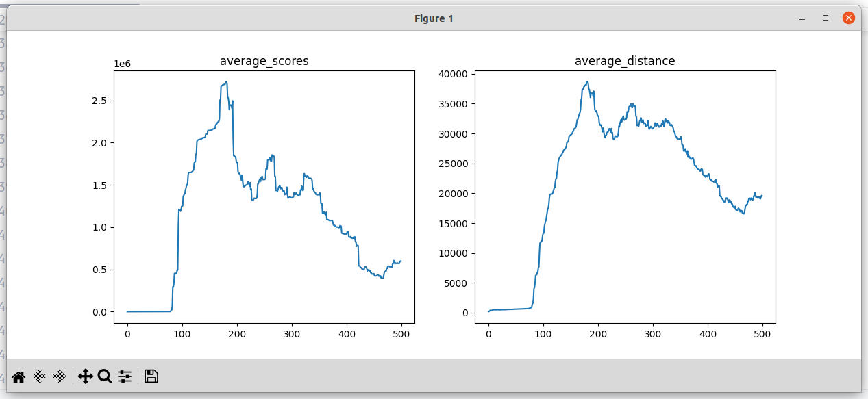
Task: Click the 2.0 y-axis tick label
Action: click(101, 143)
